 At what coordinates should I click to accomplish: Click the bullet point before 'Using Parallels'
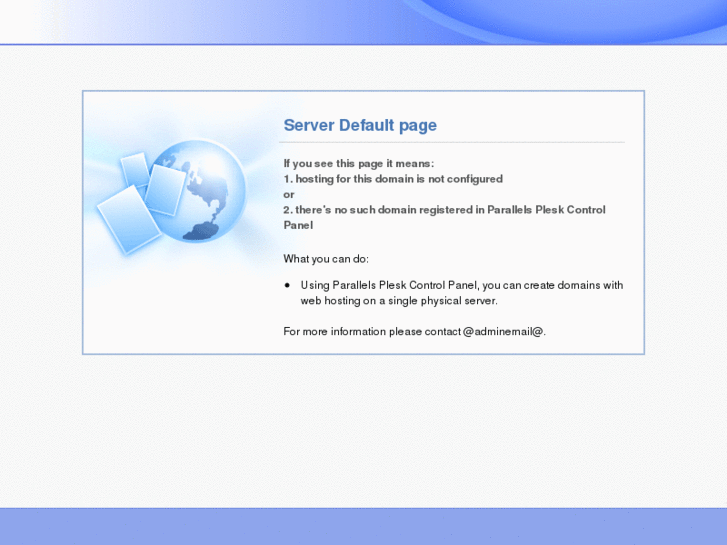coord(288,285)
